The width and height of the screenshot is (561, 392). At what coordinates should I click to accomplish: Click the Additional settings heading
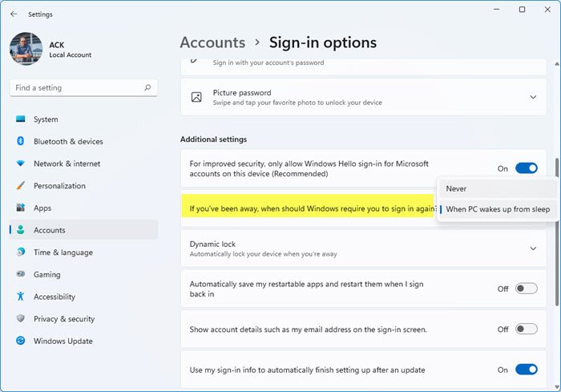click(214, 139)
